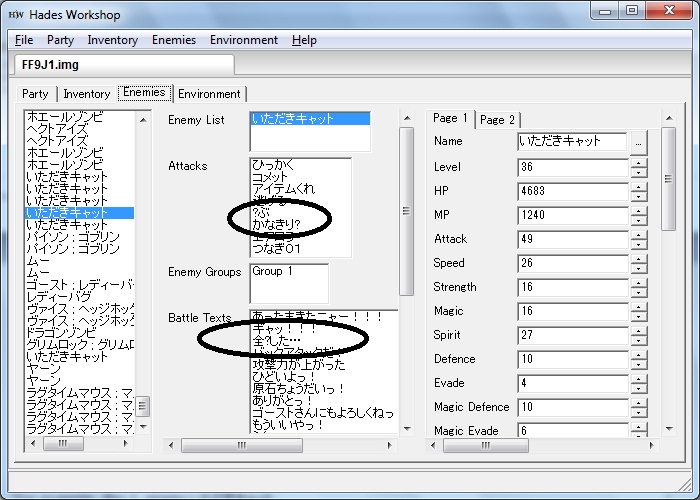
Task: Open the Enemies menu in menu bar
Action: (174, 40)
